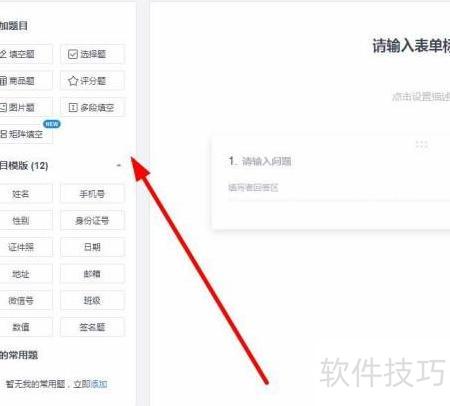Add a 选择题 choice question
The image size is (450, 406).
click(92, 54)
